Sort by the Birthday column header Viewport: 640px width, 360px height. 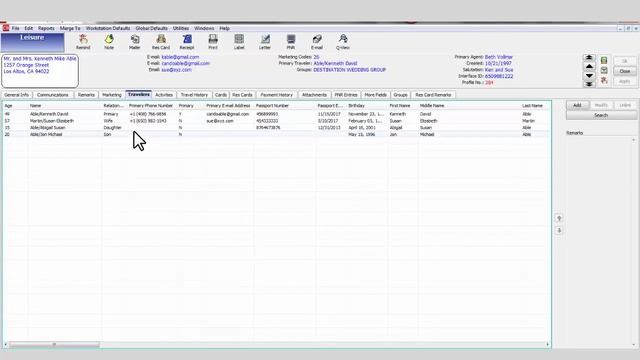[367, 106]
